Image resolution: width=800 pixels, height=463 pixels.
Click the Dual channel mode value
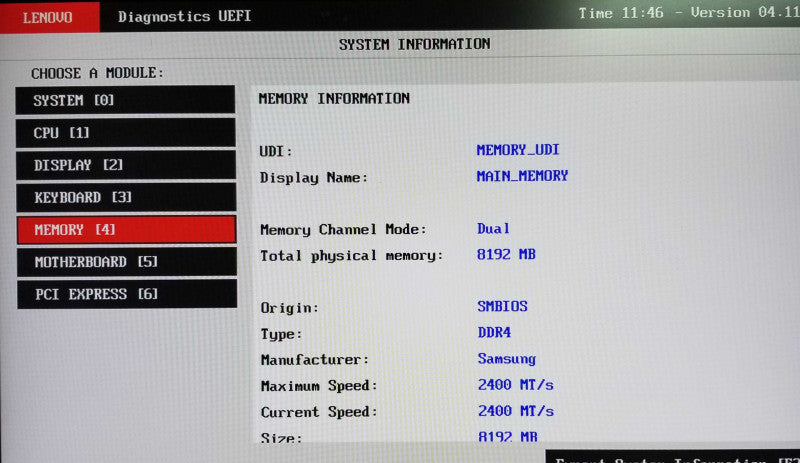click(x=493, y=229)
